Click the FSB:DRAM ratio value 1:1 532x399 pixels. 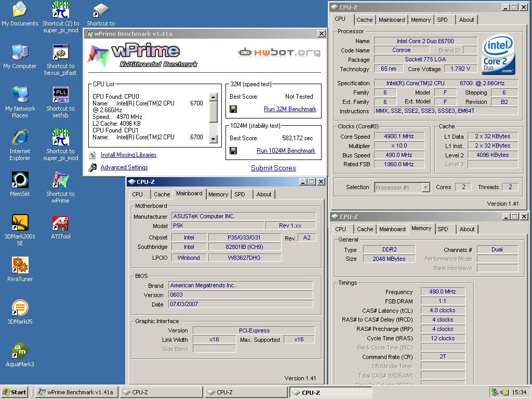point(443,301)
